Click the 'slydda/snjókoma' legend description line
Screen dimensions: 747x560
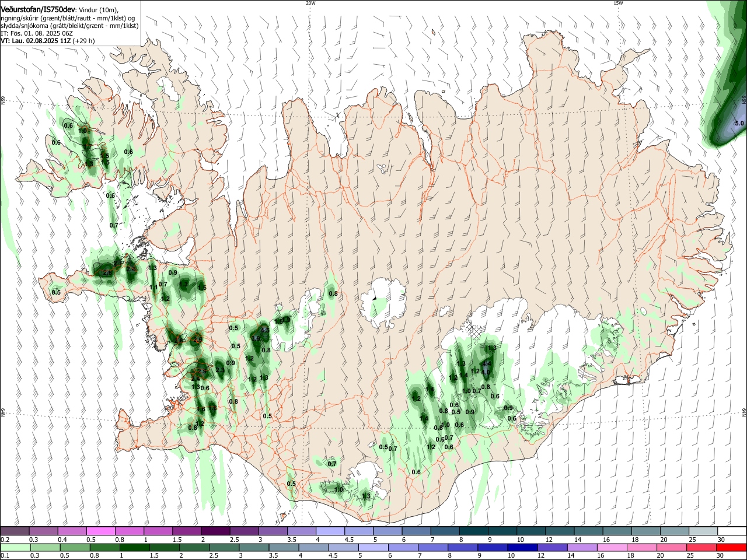(69, 26)
